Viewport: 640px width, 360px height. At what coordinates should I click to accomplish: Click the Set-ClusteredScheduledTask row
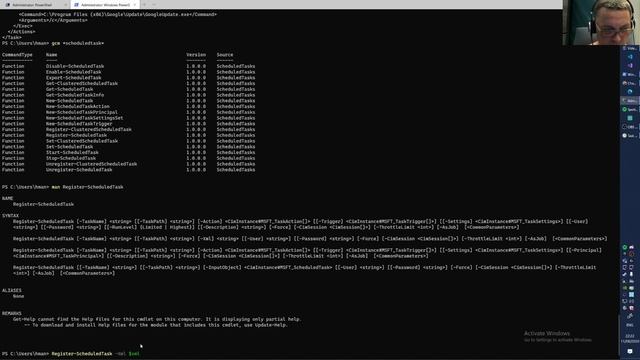128,141
